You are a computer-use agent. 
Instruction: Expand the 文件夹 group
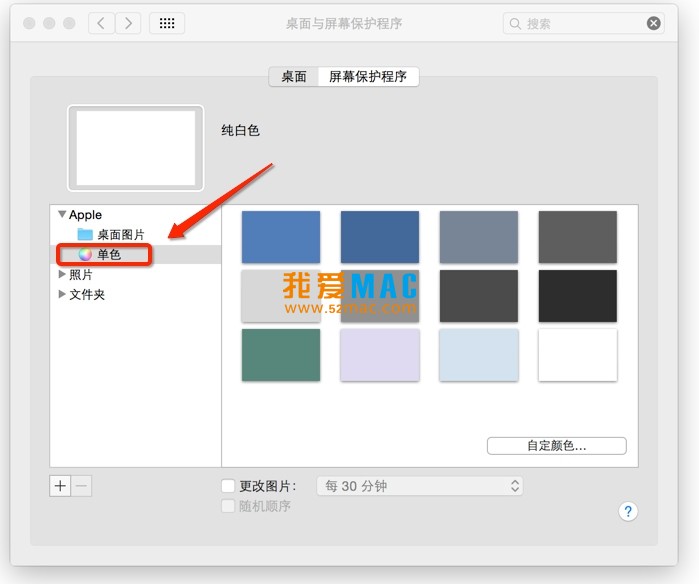pyautogui.click(x=62, y=294)
